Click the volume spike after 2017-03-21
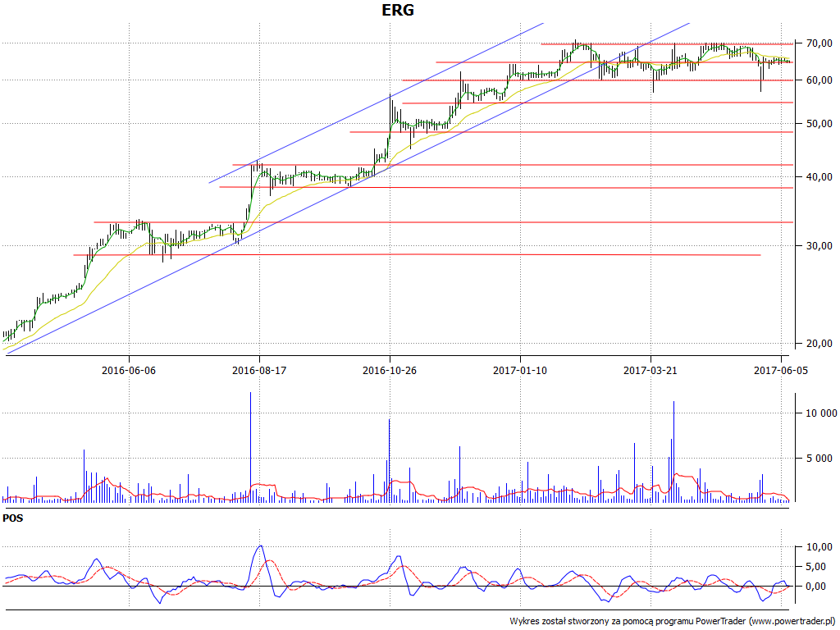This screenshot has height=630, width=840. [674, 452]
